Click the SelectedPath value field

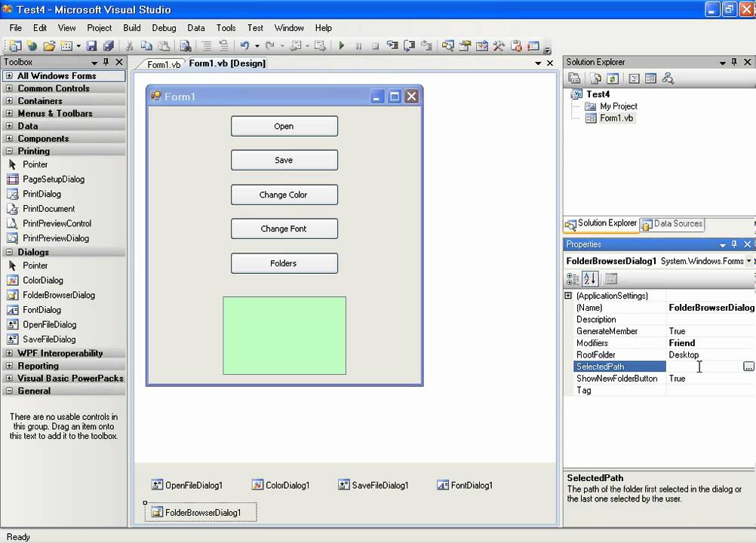[705, 367]
